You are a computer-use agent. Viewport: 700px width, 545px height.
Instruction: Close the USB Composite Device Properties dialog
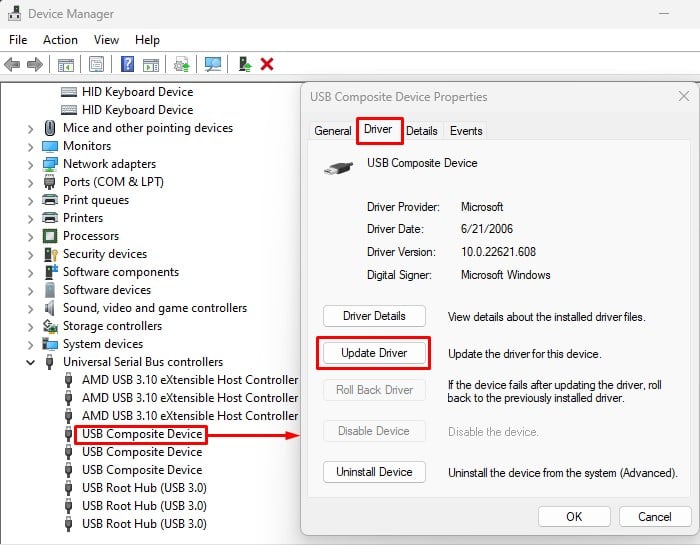(x=683, y=96)
